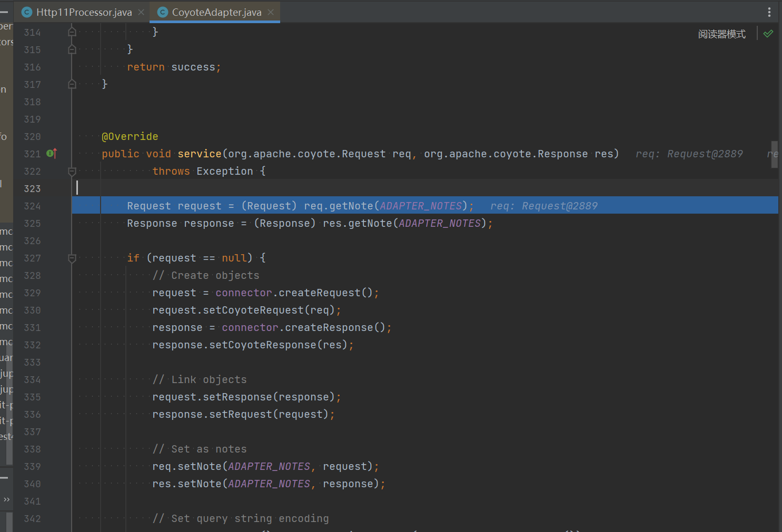The image size is (782, 532).
Task: Click 'return success;' statement
Action: point(174,67)
